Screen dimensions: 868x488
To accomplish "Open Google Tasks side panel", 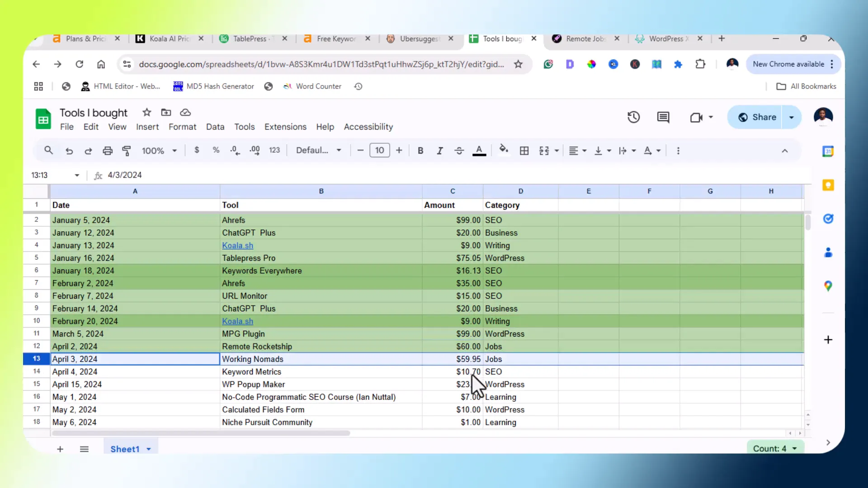I will [828, 219].
